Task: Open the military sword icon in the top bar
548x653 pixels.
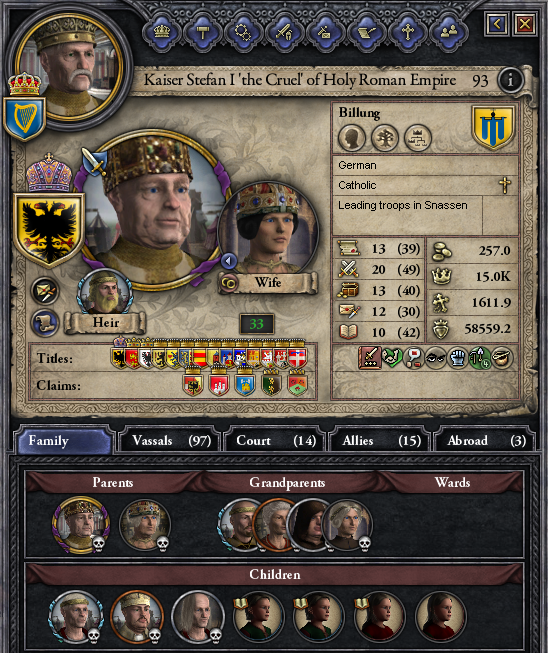Action: pos(285,32)
